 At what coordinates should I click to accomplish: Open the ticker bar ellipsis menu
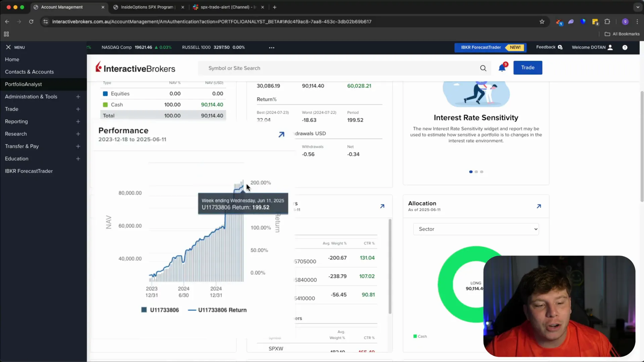(272, 48)
